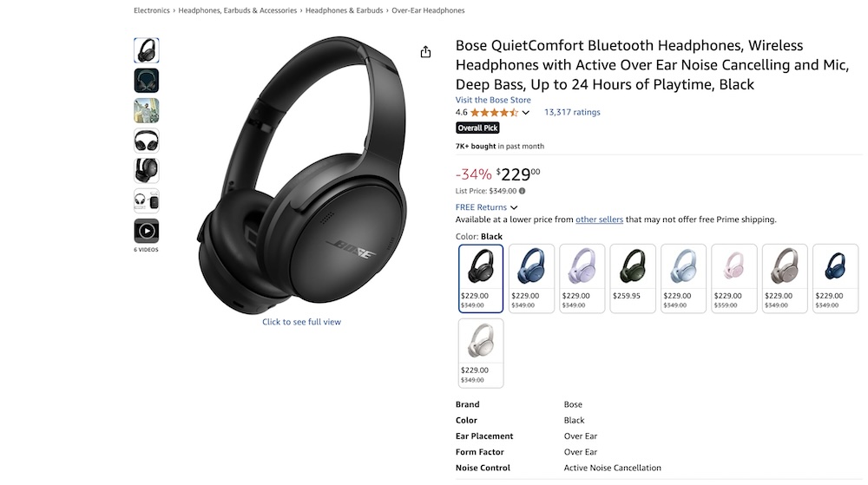Play the product videos thumbnail

pyautogui.click(x=146, y=231)
